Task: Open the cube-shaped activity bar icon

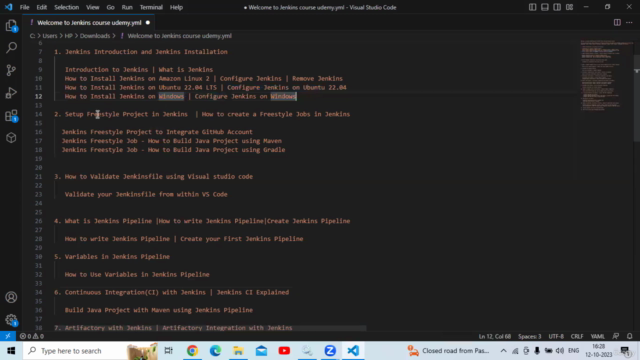Action: pyautogui.click(x=11, y=138)
